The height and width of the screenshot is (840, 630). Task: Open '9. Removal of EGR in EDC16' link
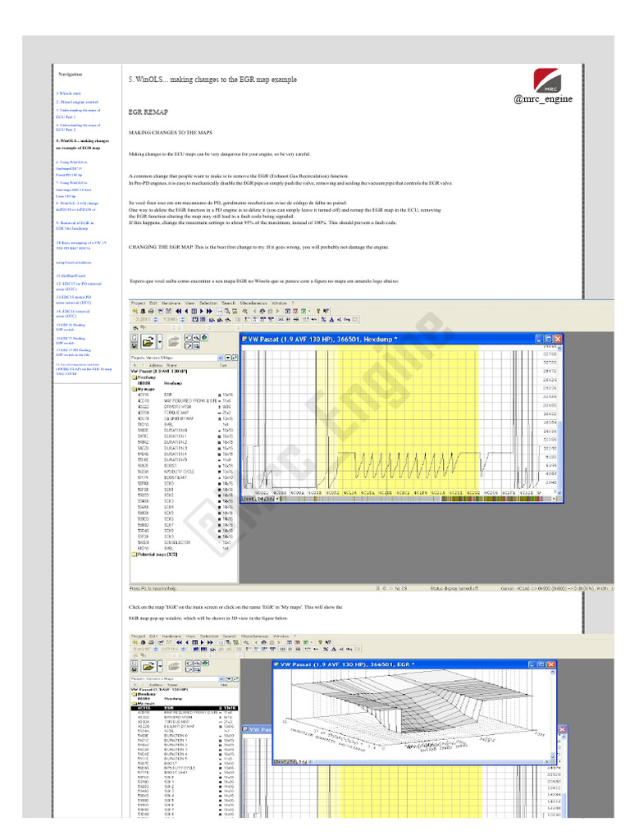point(75,226)
